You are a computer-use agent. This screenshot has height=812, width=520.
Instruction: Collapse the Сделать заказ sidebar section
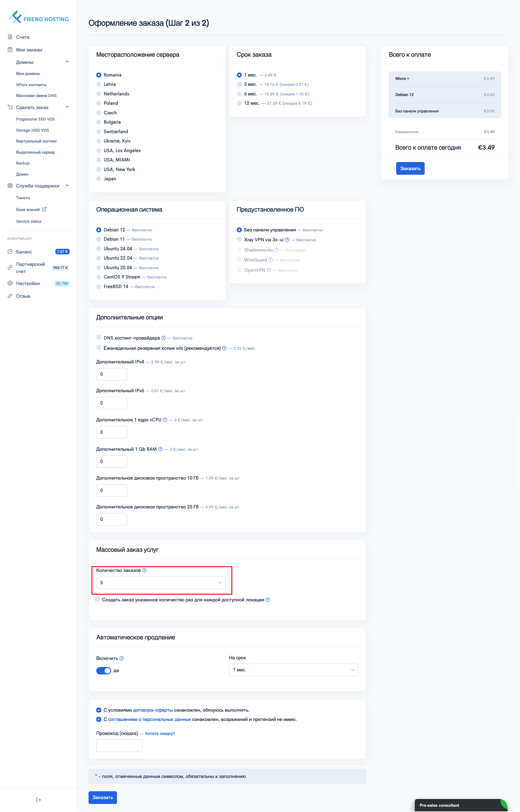click(67, 107)
